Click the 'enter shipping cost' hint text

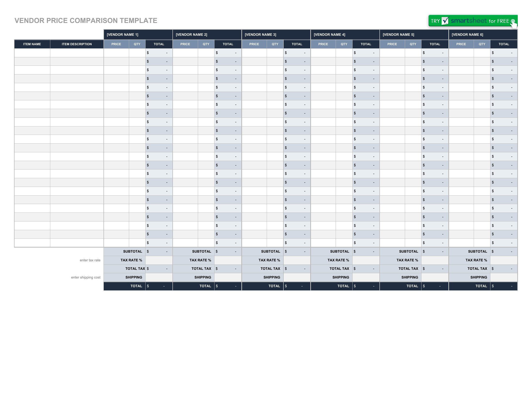click(x=86, y=277)
